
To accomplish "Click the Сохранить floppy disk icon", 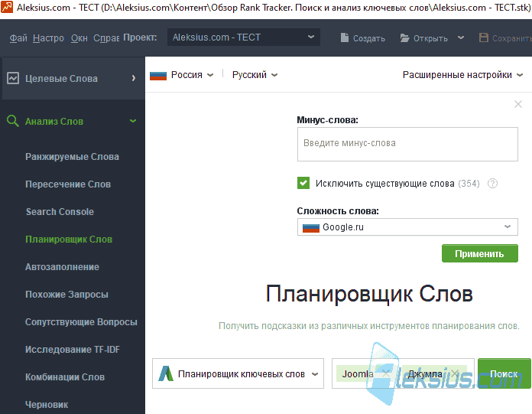I will [x=484, y=37].
